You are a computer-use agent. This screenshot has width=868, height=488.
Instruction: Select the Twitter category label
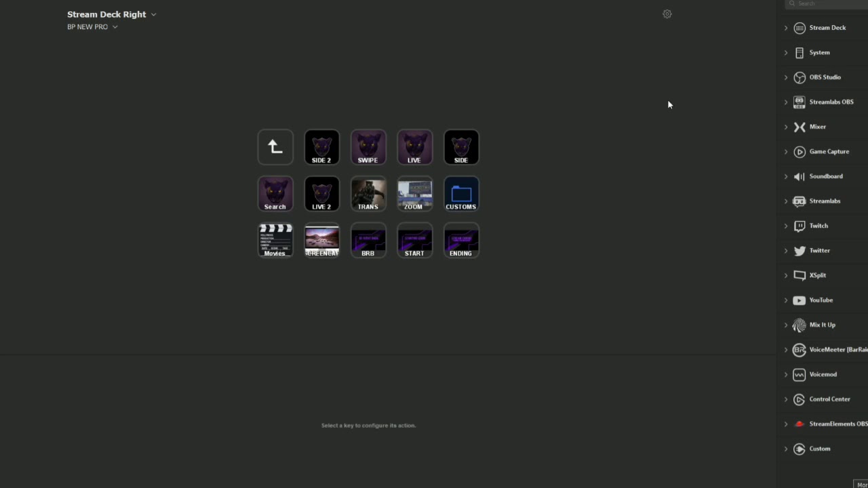point(819,251)
